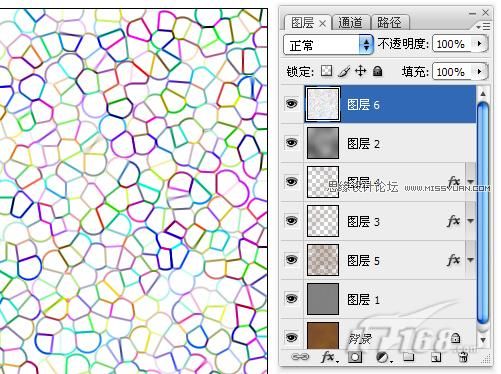Expand effects of 图层 4 row

point(470,182)
